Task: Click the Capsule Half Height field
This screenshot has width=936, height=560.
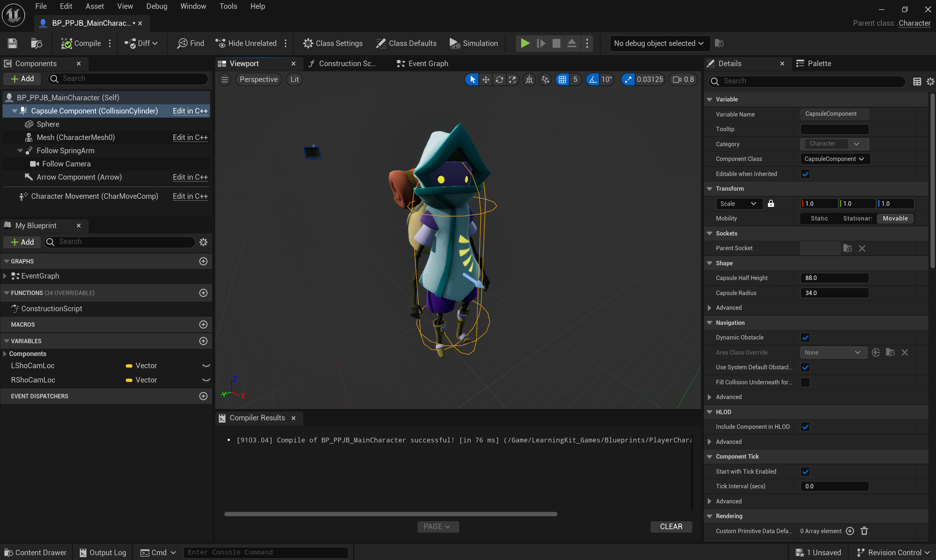Action: pyautogui.click(x=834, y=278)
